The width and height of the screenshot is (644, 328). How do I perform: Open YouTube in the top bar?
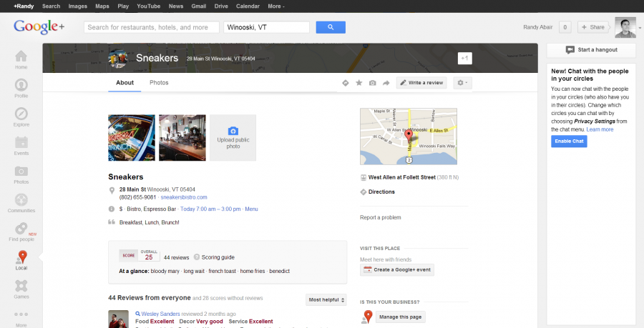(149, 6)
